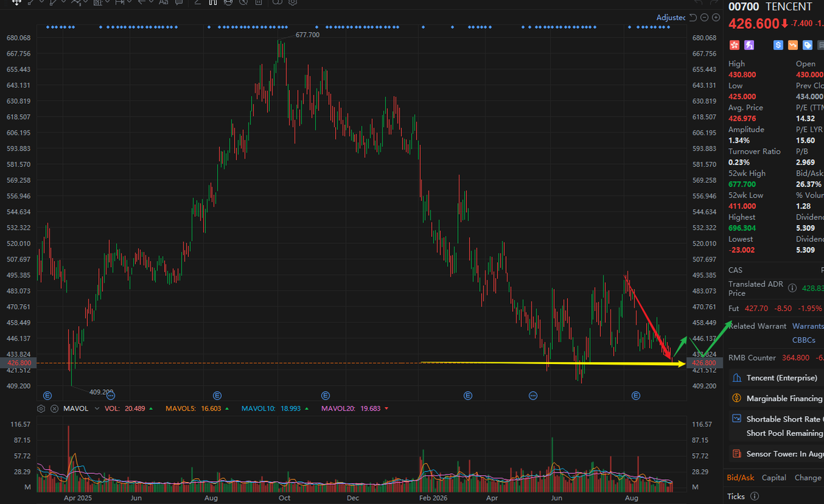
Task: Select the crosshair move cursor tool
Action: click(x=16, y=2)
